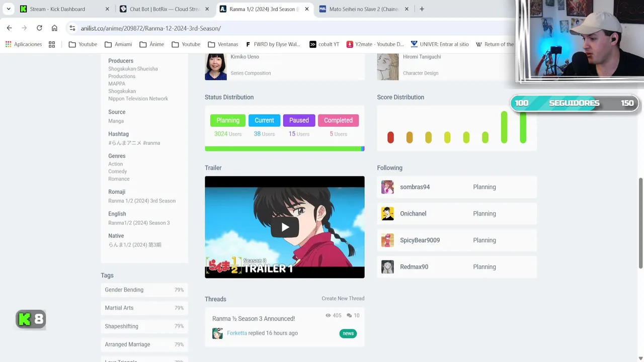Screen dimensions: 644x362
Task: Close the Mato Seihei no Slave tab
Action: click(407, 9)
